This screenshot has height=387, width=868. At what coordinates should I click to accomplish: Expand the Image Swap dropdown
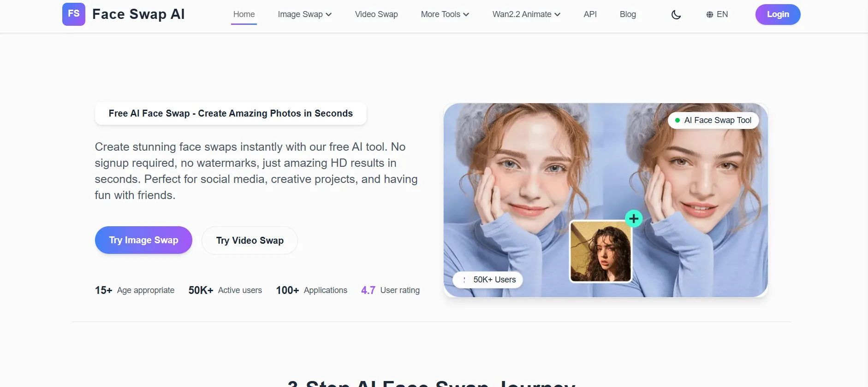pyautogui.click(x=305, y=14)
